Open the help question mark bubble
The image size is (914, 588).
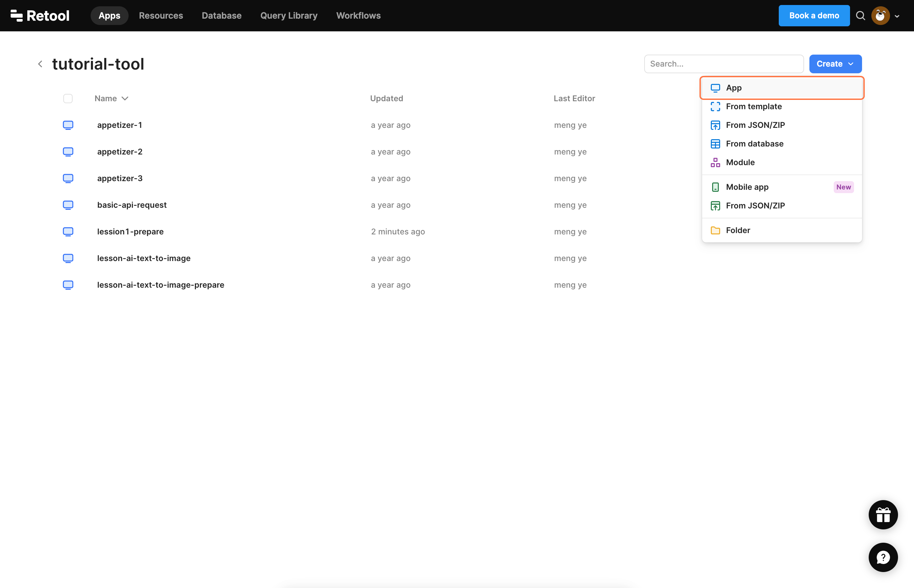(883, 557)
